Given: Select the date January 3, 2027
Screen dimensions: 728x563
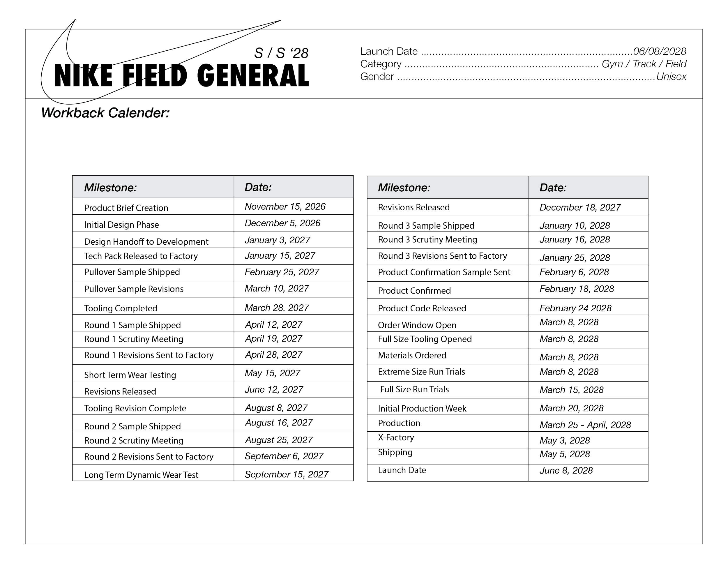Looking at the screenshot, I should pyautogui.click(x=277, y=240).
